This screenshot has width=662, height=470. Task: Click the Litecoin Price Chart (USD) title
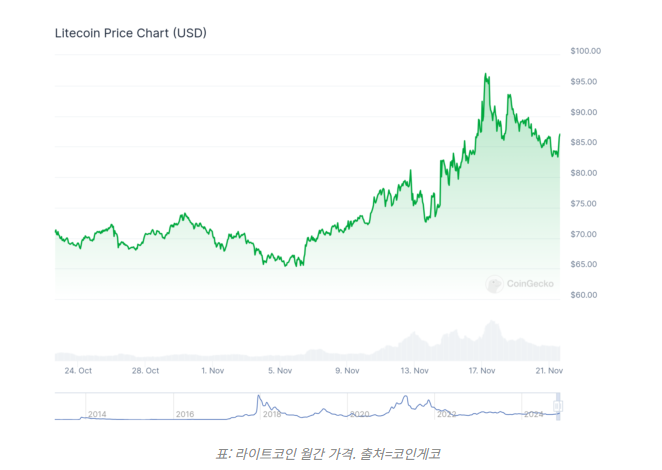[x=131, y=34]
